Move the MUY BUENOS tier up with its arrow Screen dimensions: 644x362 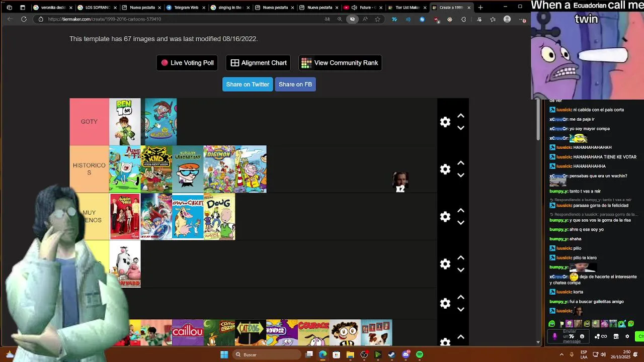(460, 210)
